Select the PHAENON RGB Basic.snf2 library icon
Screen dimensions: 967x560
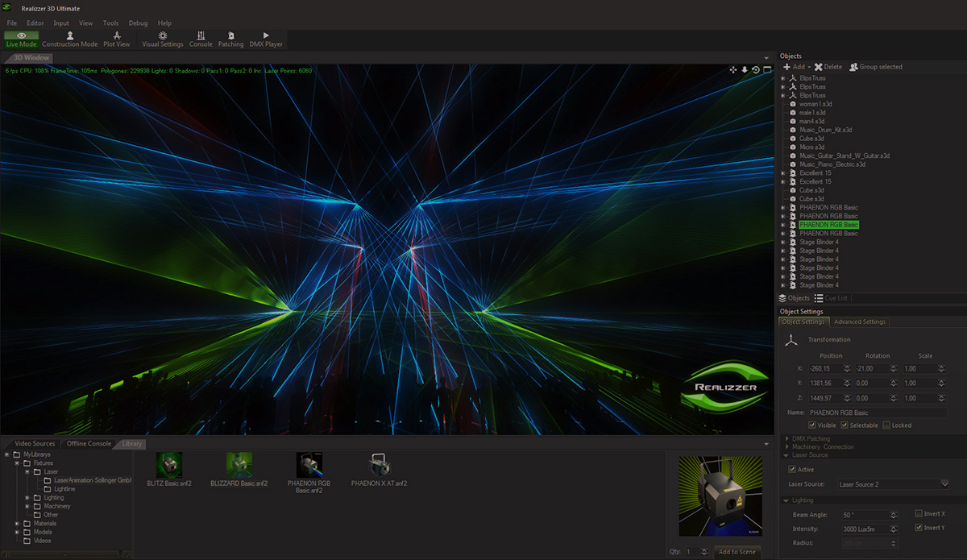[x=309, y=464]
